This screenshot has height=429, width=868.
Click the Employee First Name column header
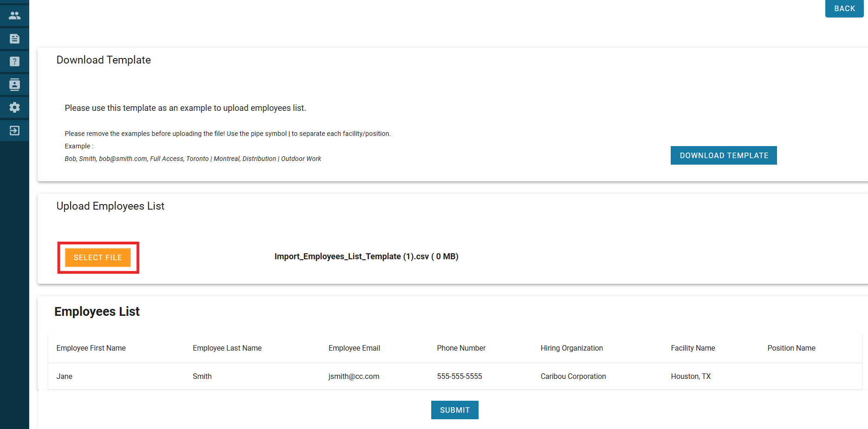point(91,348)
